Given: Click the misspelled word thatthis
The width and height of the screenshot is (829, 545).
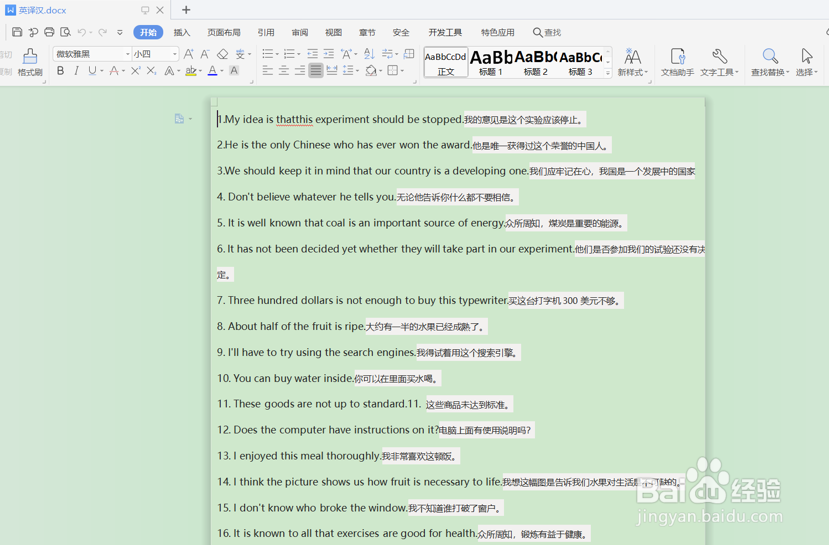Looking at the screenshot, I should [294, 119].
